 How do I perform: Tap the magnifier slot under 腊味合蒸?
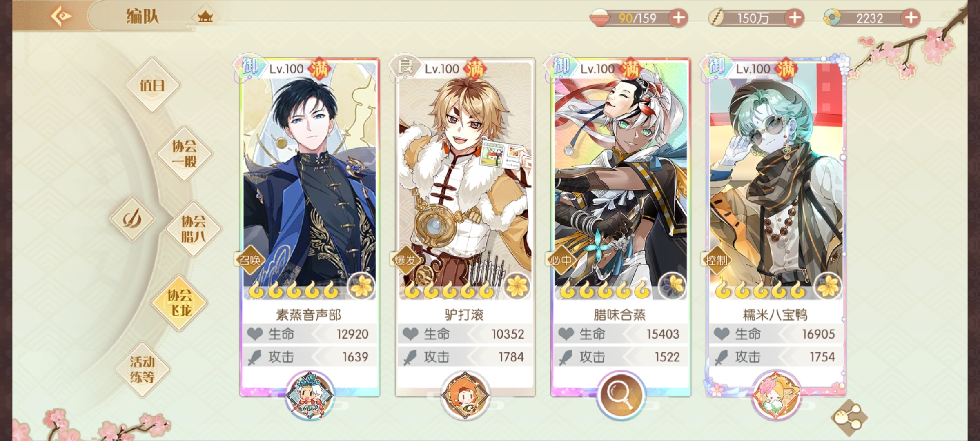(x=620, y=395)
